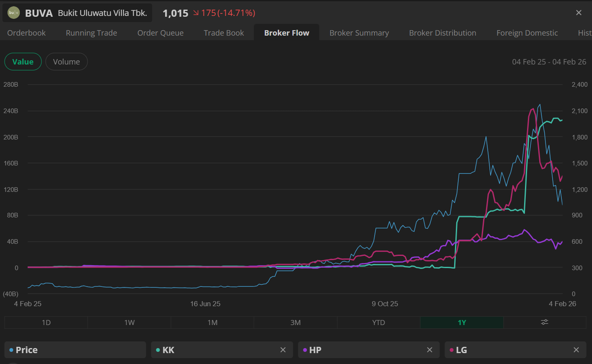
Task: Click the date range label 04 Feb 25 - 04 Feb 26
Action: [549, 62]
